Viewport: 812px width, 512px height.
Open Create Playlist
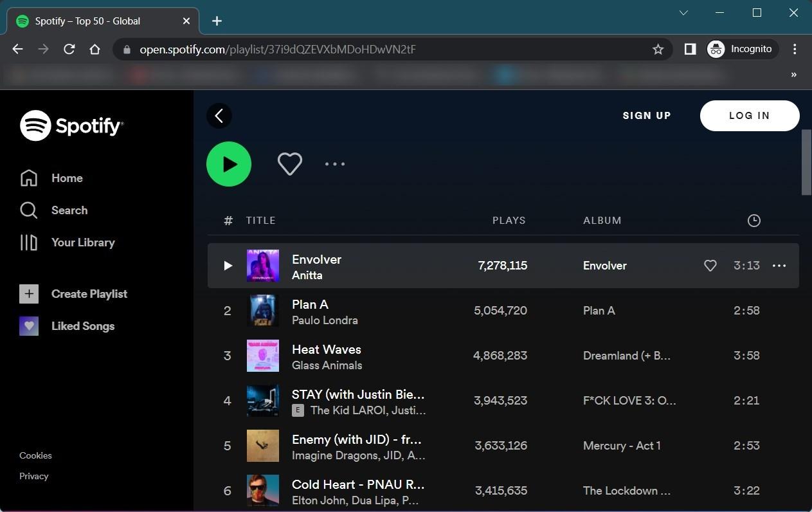click(89, 293)
